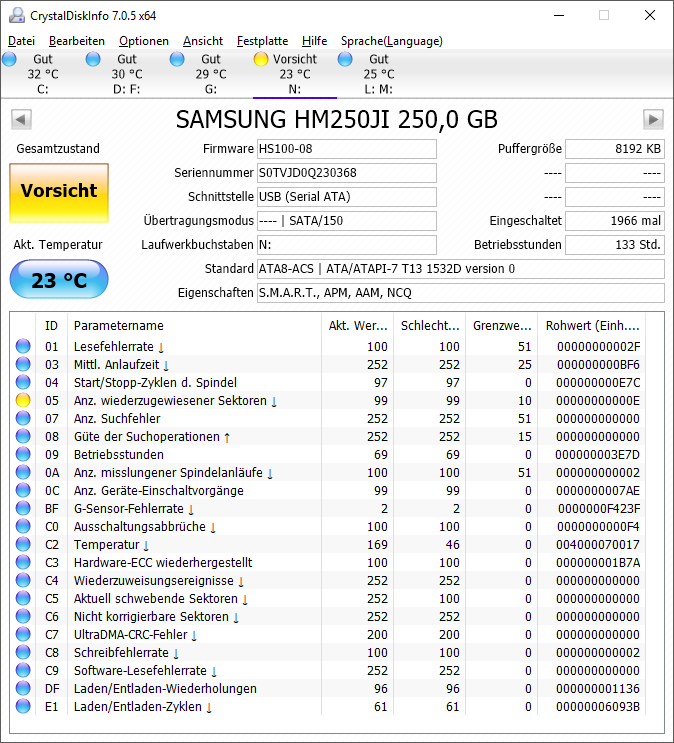Click the yellow caution orb for drive N:

click(x=261, y=59)
